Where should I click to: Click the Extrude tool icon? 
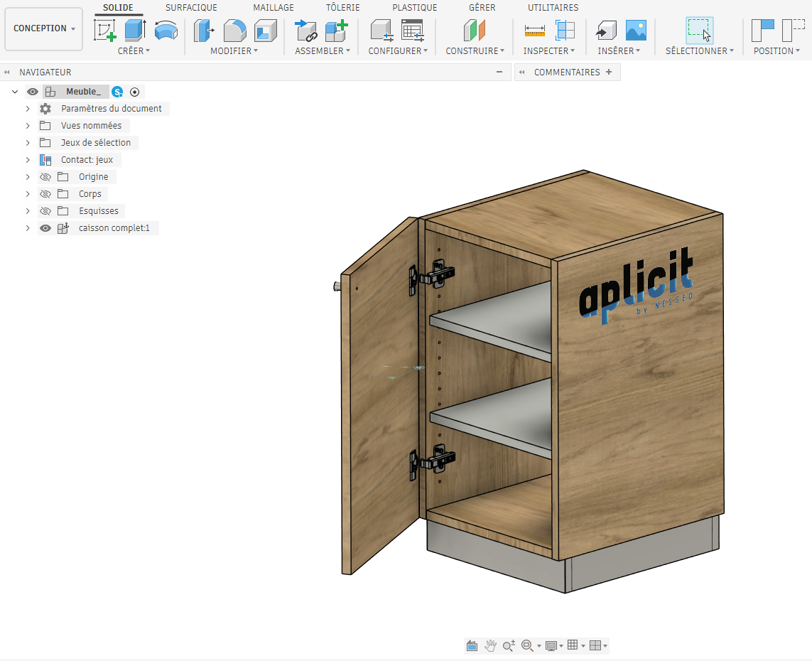[x=135, y=30]
